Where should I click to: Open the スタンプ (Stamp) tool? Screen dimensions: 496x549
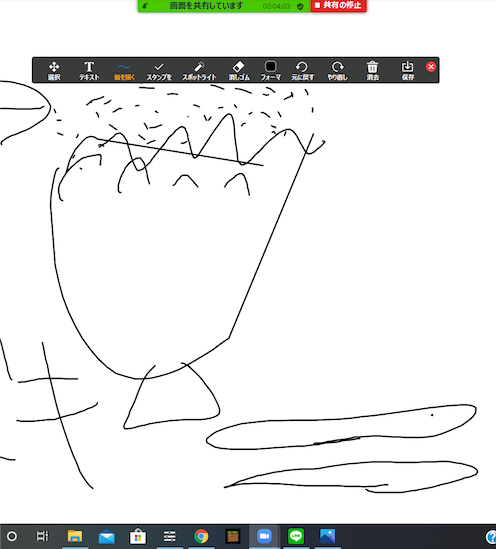pyautogui.click(x=159, y=71)
